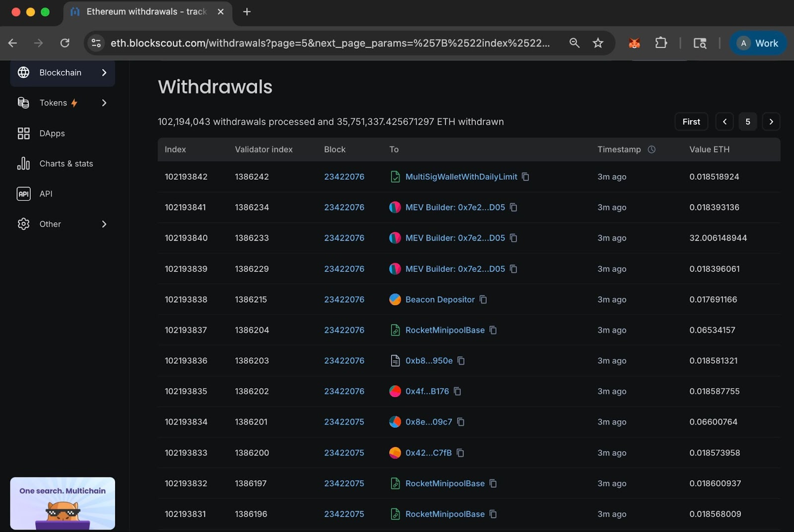Open the Tokens section icon
Viewport: 794px width, 532px height.
(23, 103)
